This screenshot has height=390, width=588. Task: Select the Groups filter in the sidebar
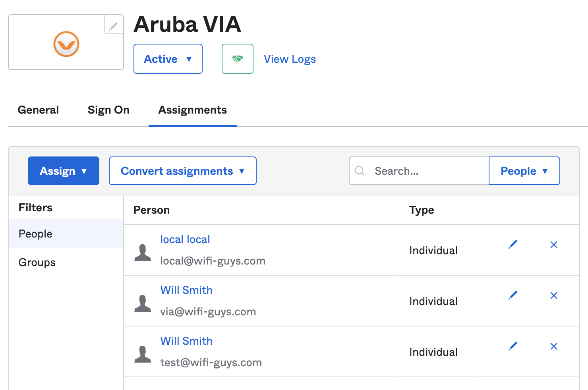(37, 262)
